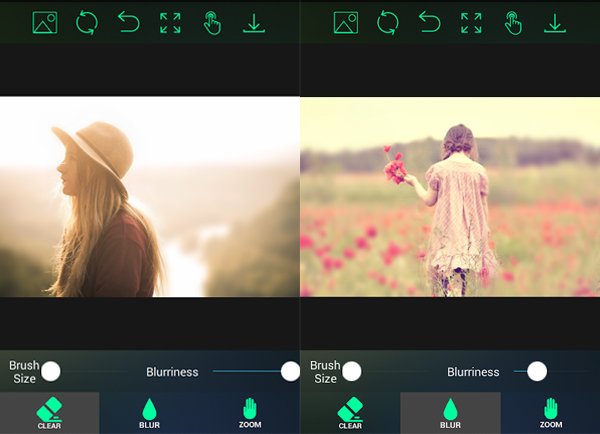Click the Blurriness slider handle in right screen
Image resolution: width=600 pixels, height=434 pixels.
point(537,371)
